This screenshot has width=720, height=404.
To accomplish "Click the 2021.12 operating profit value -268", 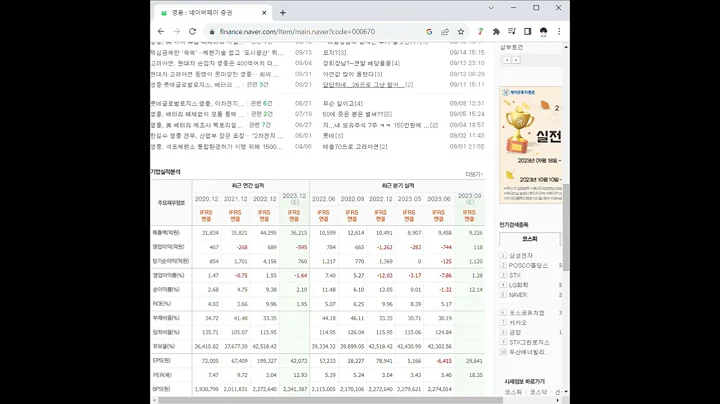I will [x=242, y=247].
